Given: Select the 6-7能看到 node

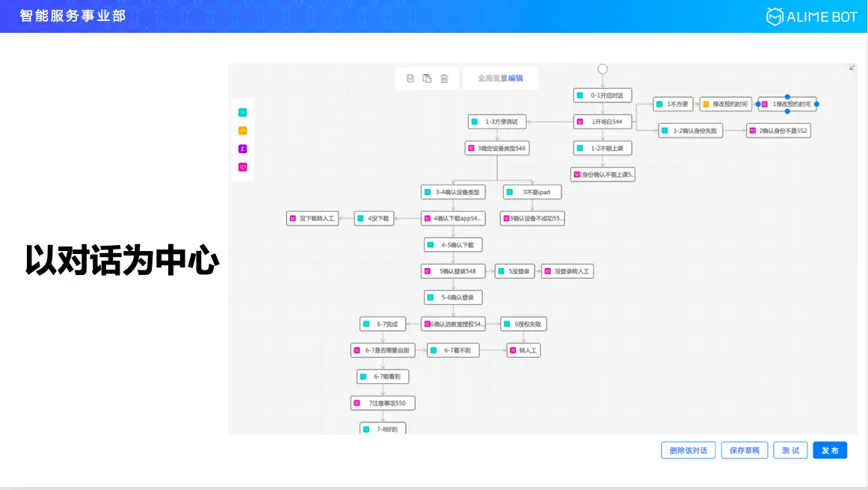Looking at the screenshot, I should pos(383,376).
